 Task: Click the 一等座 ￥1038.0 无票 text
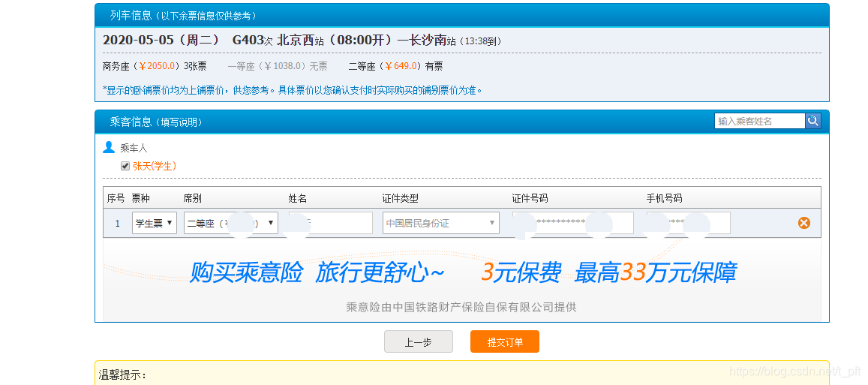point(278,67)
